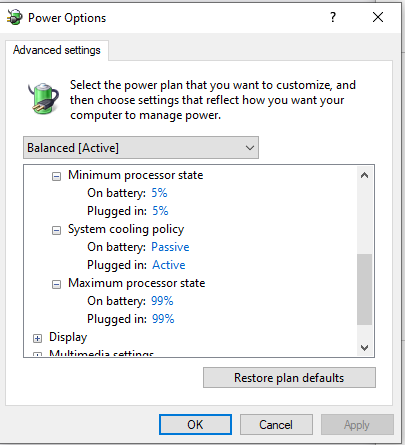This screenshot has height=445, width=405.
Task: Confirm with the OK button
Action: 195,424
